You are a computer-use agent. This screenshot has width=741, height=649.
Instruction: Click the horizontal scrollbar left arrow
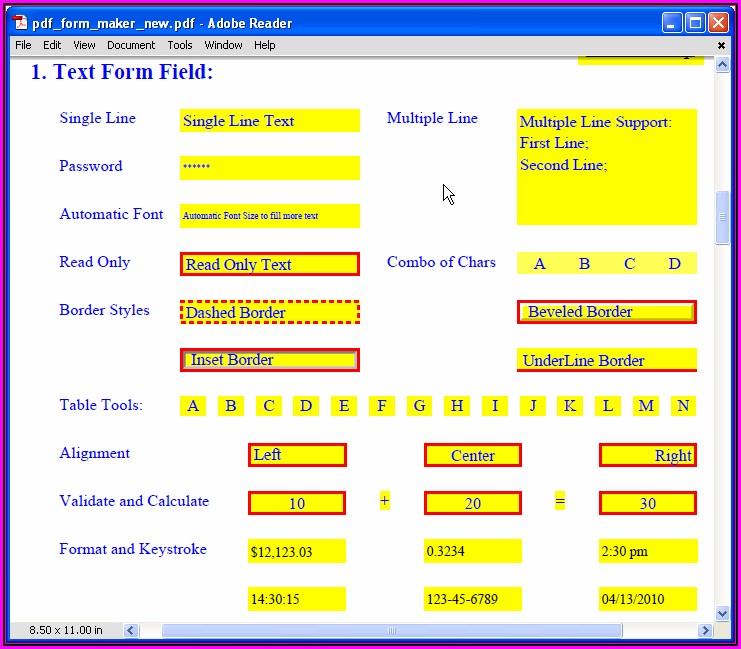click(x=131, y=630)
